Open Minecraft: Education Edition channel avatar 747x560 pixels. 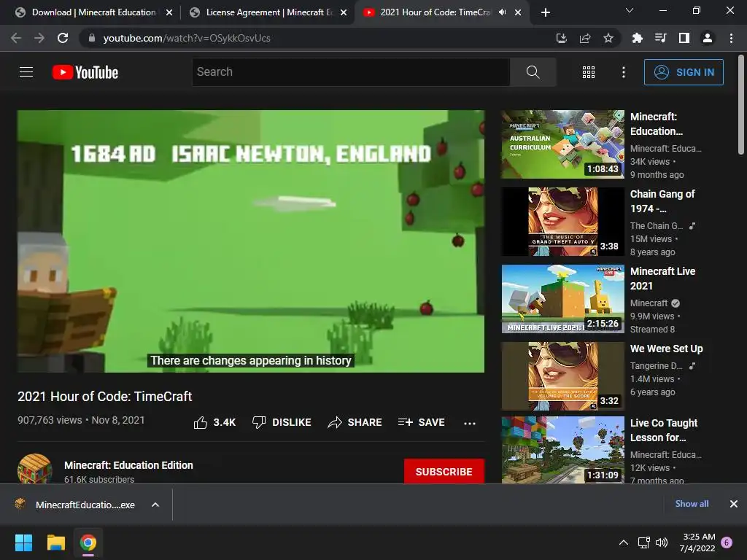click(35, 469)
